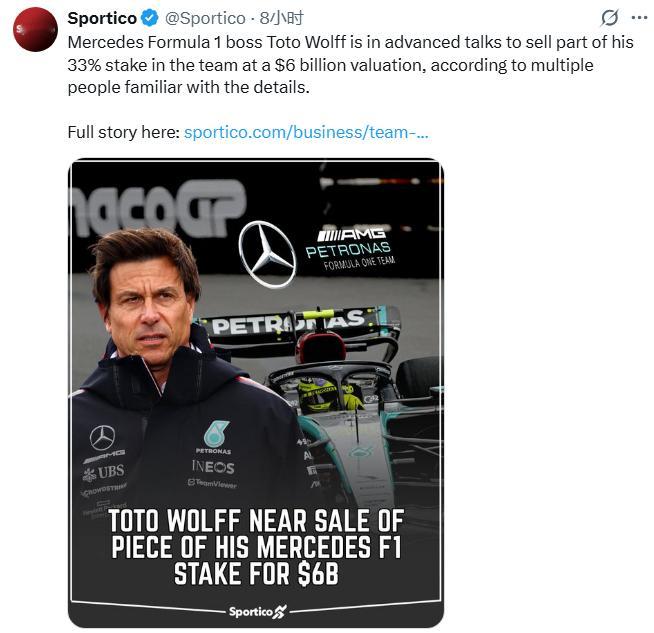Click the Mercedes star logo in the image
The width and height of the screenshot is (654, 633).
pyautogui.click(x=267, y=254)
